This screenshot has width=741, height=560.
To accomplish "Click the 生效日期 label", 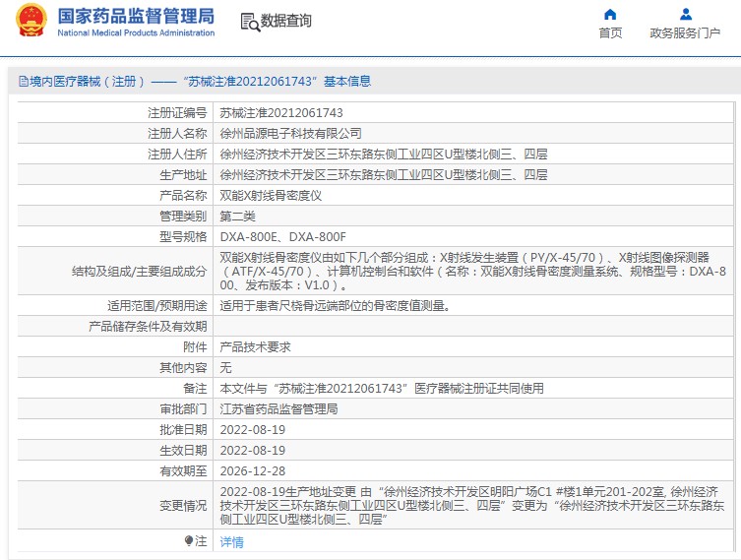I will pos(183,451).
